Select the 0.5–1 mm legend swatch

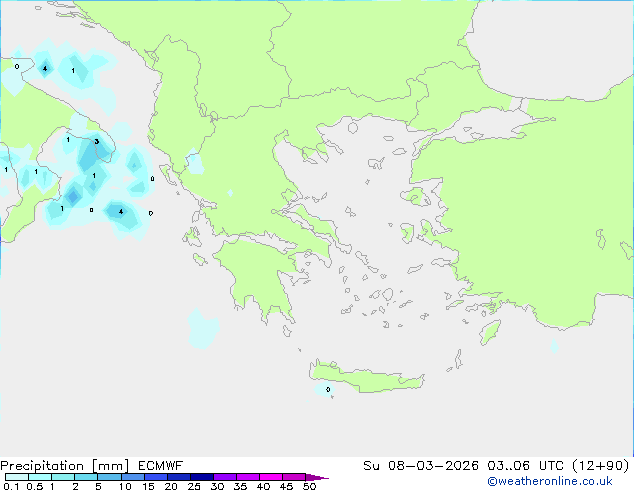coord(40,477)
